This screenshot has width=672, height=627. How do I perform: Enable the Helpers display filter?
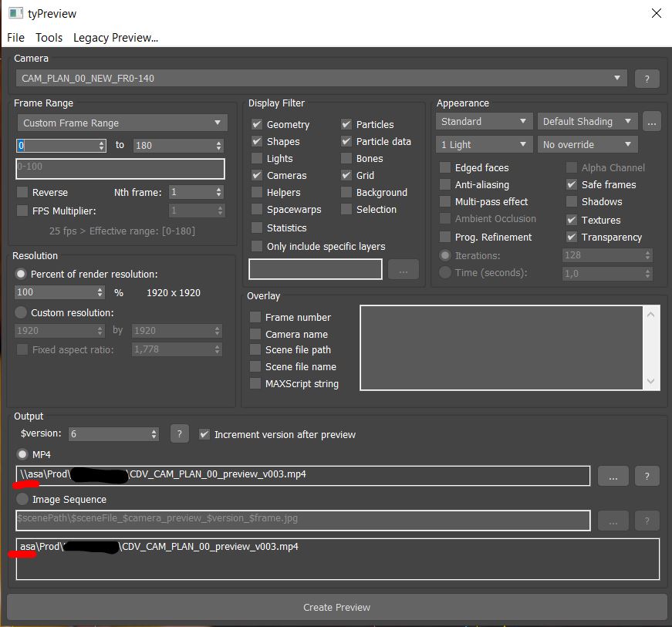pos(257,192)
